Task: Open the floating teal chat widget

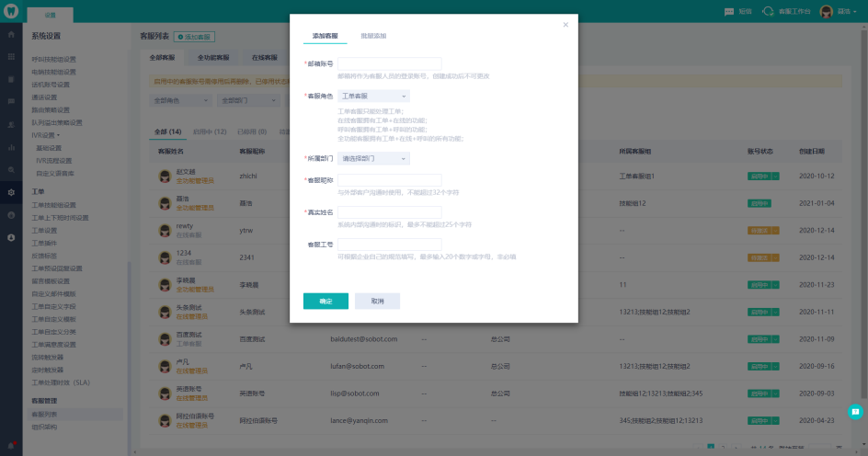Action: [855, 412]
